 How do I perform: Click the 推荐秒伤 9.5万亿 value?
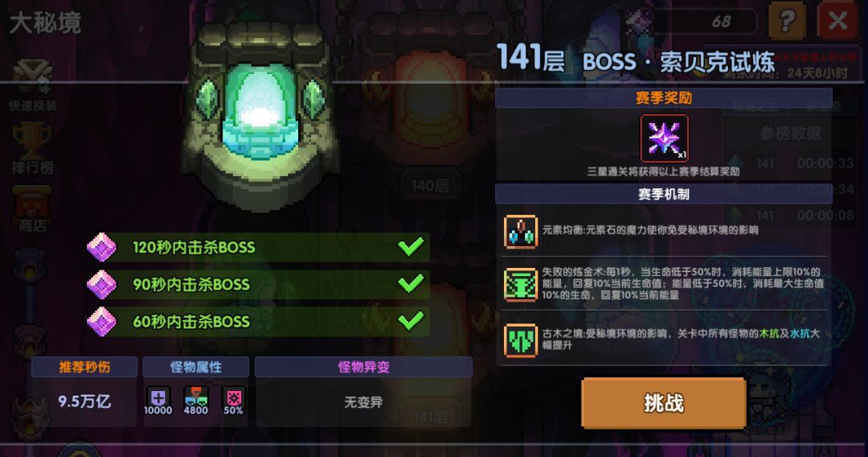pos(84,401)
